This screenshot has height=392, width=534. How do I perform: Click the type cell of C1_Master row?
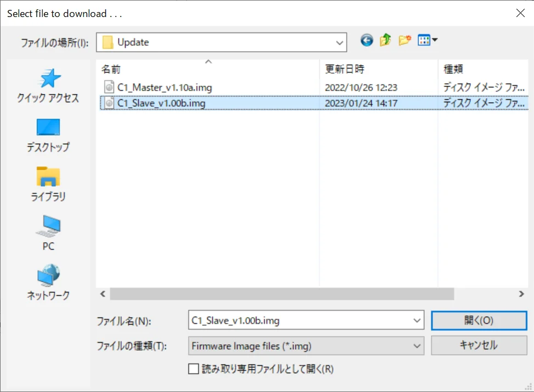coord(484,87)
